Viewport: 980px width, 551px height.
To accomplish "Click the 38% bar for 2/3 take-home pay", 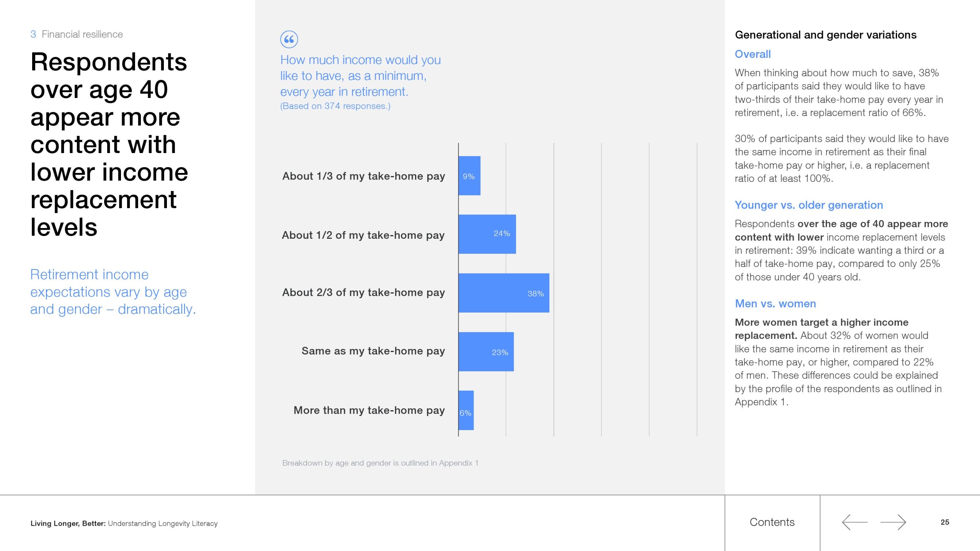I will pos(503,293).
